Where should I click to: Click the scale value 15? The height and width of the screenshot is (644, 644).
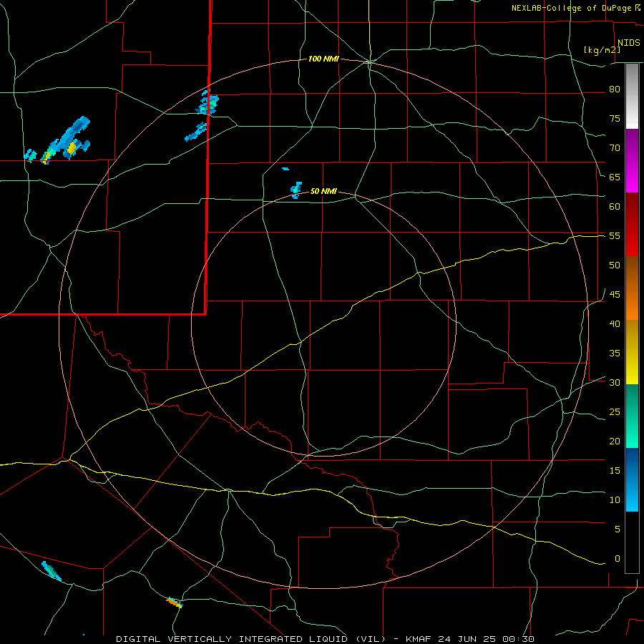point(615,470)
